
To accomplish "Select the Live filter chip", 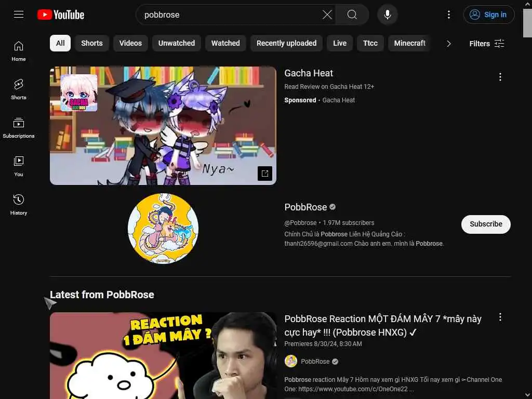I will (340, 43).
